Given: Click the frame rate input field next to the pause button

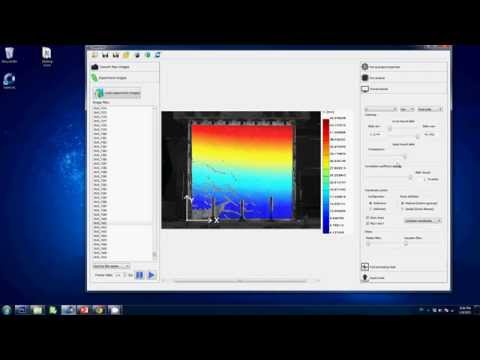Looking at the screenshot, I should coord(118,275).
